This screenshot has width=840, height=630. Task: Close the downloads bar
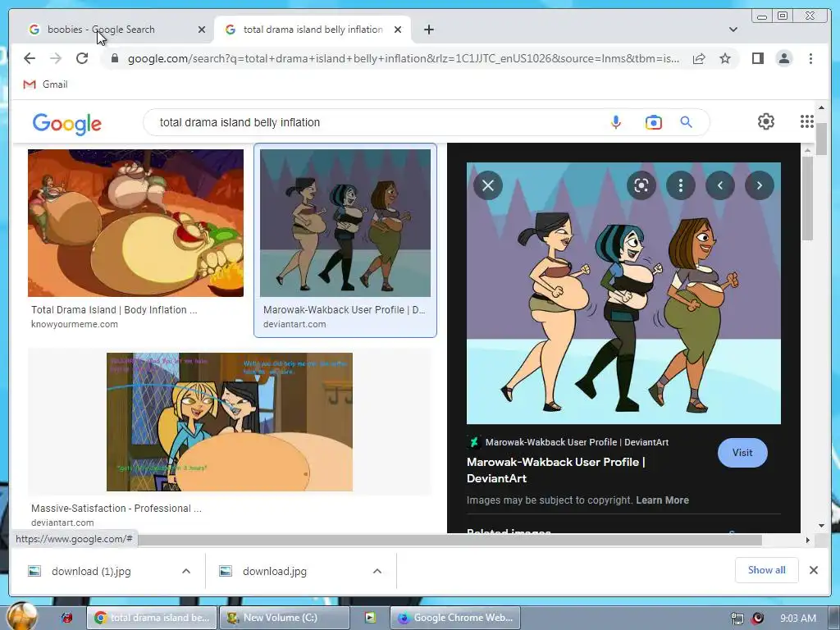813,570
